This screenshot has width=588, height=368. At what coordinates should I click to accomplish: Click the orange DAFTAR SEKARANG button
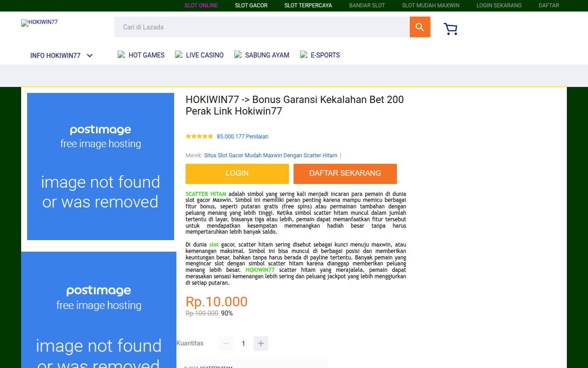(x=345, y=174)
